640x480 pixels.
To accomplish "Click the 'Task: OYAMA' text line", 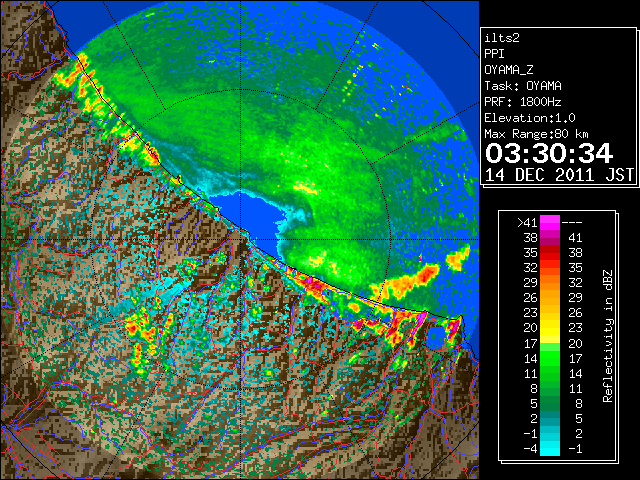I will click(523, 86).
